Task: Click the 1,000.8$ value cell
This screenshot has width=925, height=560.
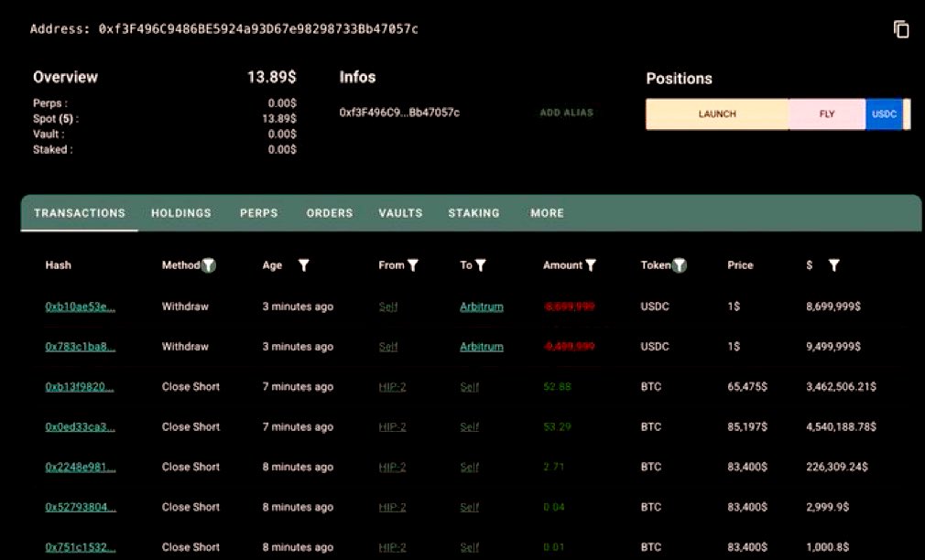Action: coord(828,547)
